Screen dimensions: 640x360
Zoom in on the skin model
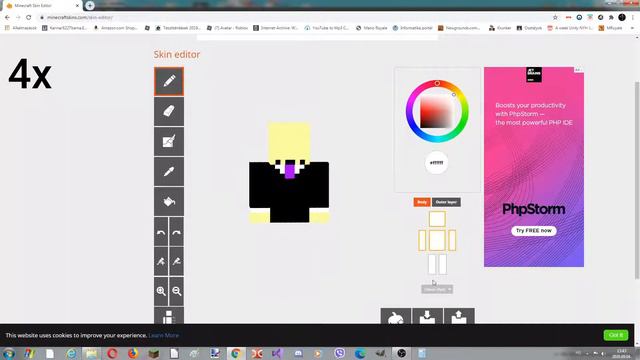161,291
